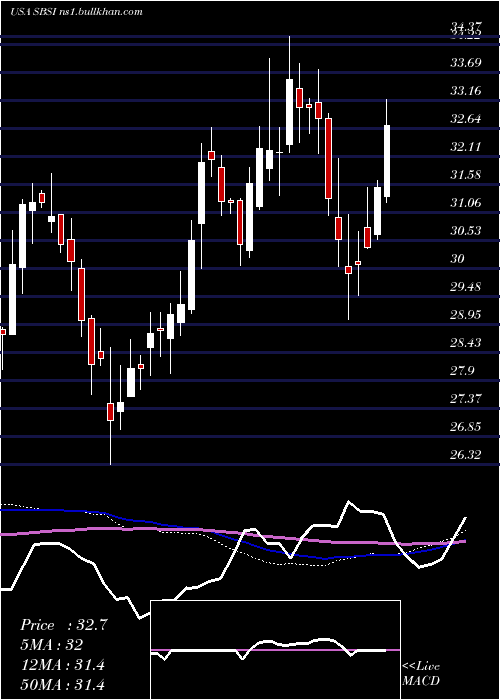The height and width of the screenshot is (700, 500).
Task: Click the 31.06 price axis label
Action: pos(466,203)
